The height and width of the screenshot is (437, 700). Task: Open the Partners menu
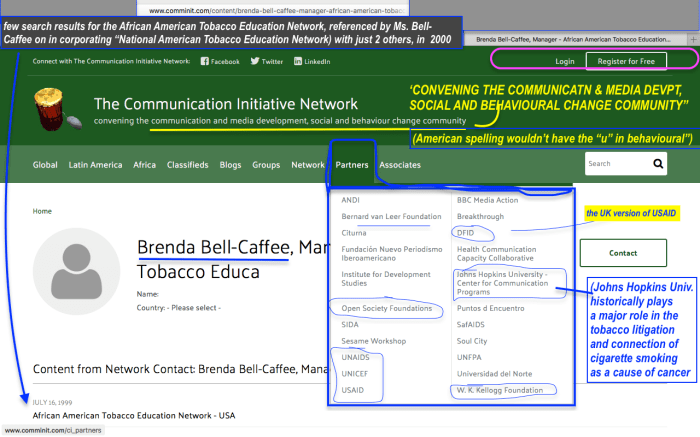(352, 165)
